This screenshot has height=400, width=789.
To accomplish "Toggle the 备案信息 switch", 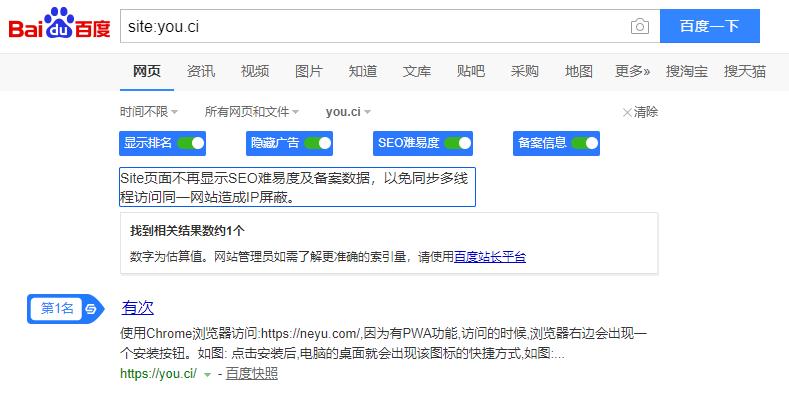I will click(585, 143).
